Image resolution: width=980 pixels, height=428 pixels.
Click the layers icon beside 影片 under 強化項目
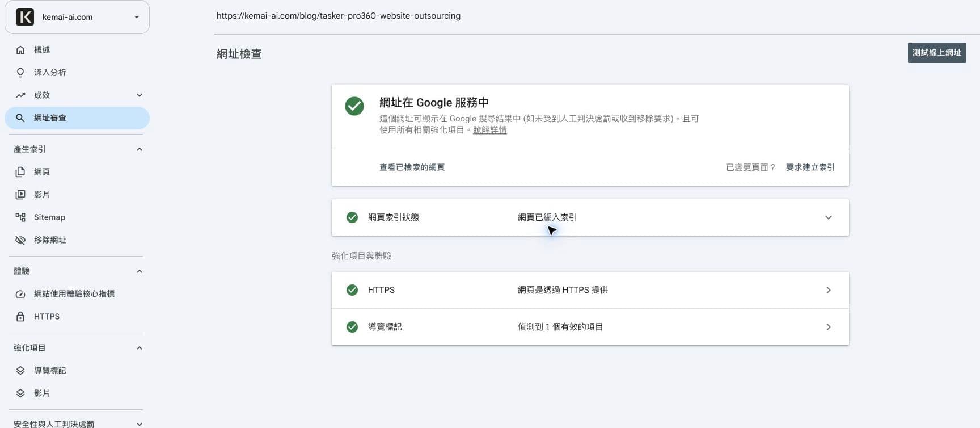pos(20,393)
